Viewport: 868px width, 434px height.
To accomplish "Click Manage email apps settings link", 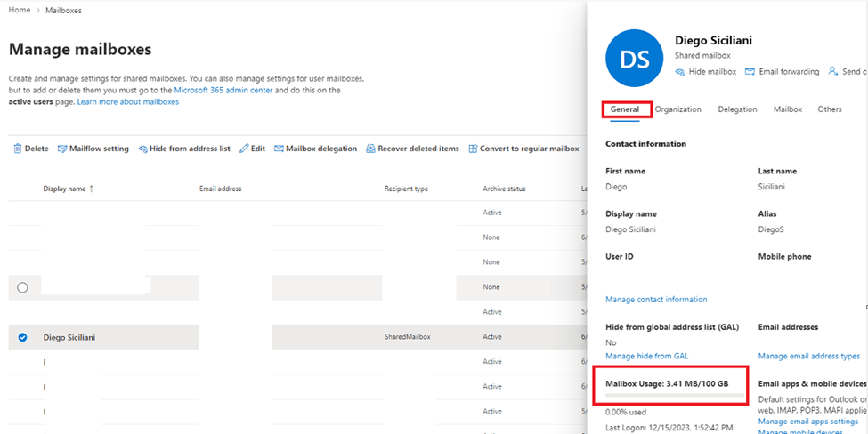I will [808, 422].
